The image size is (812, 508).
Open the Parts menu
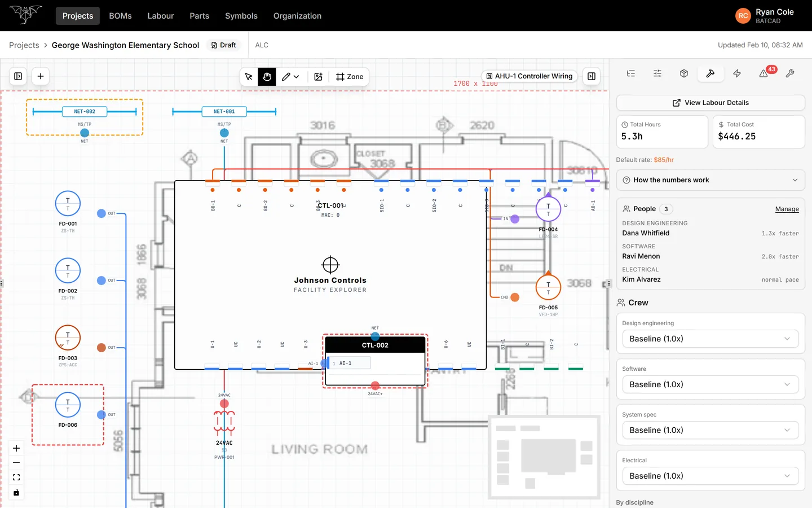pyautogui.click(x=199, y=16)
